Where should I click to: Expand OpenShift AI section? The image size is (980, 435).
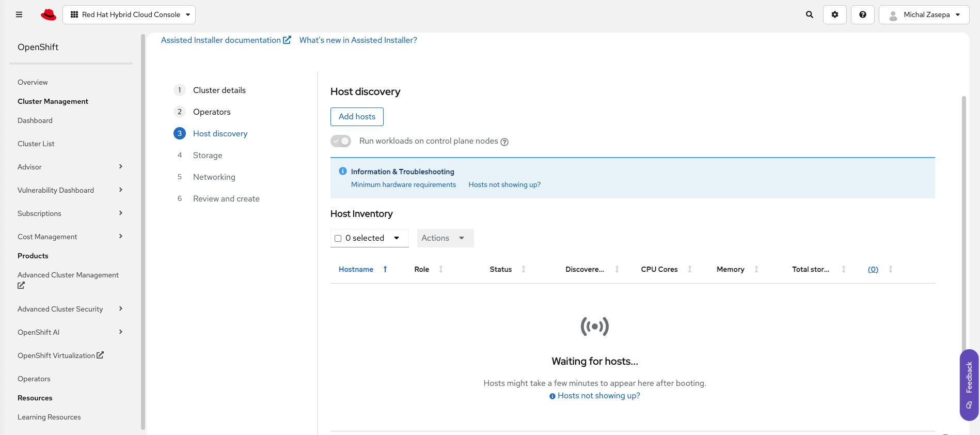(x=121, y=332)
